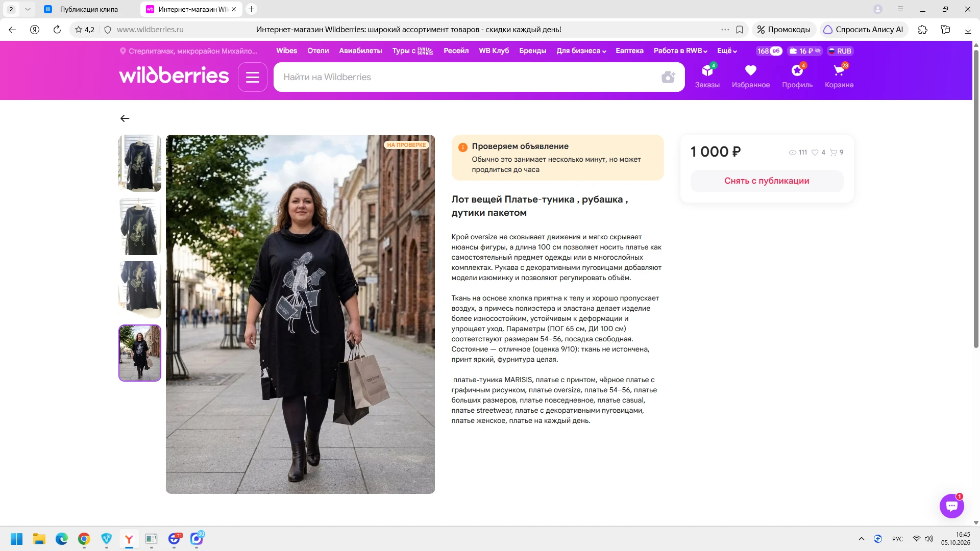
Task: Open Yandex Browser from the taskbar
Action: click(x=129, y=539)
